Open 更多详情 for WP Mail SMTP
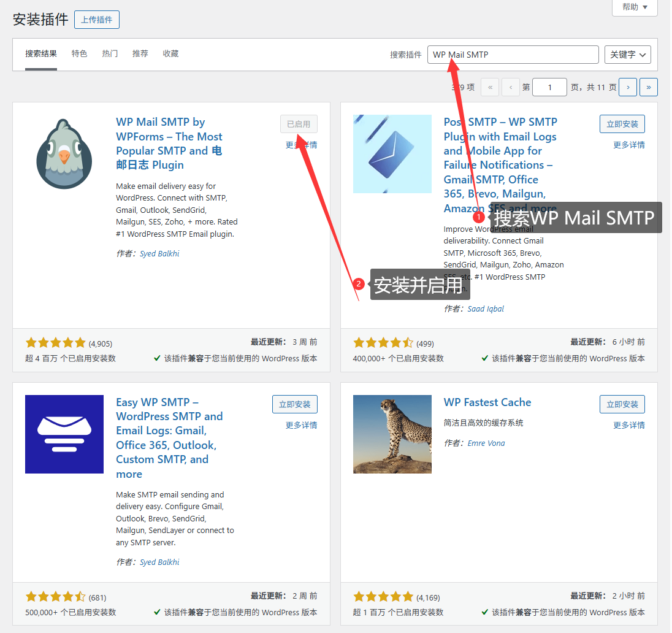The image size is (672, 633). tap(302, 145)
